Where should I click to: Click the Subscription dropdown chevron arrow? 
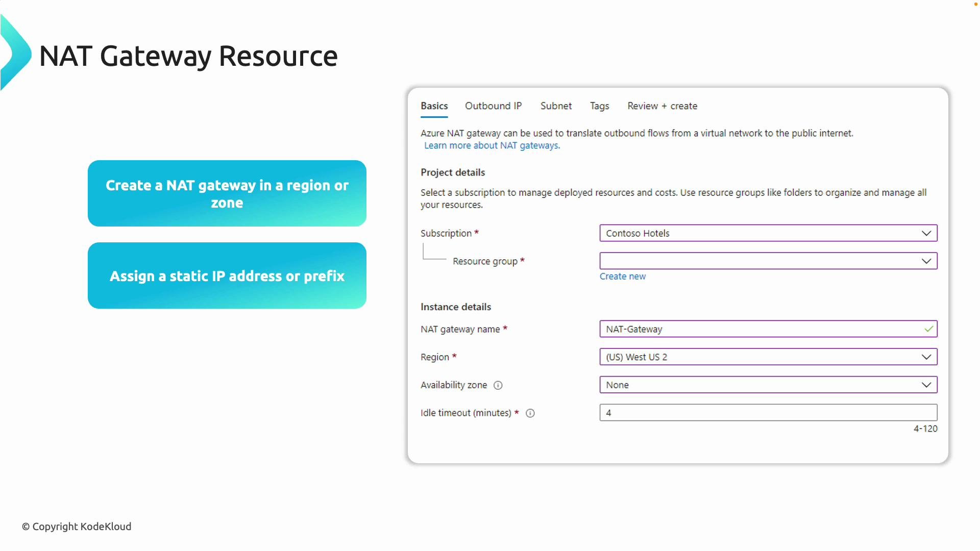(x=926, y=233)
